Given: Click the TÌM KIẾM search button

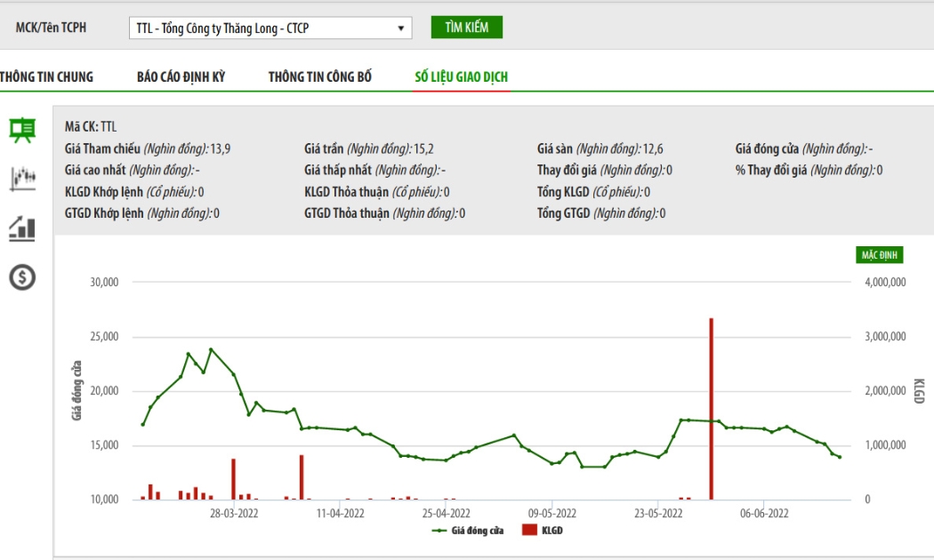Looking at the screenshot, I should (466, 28).
